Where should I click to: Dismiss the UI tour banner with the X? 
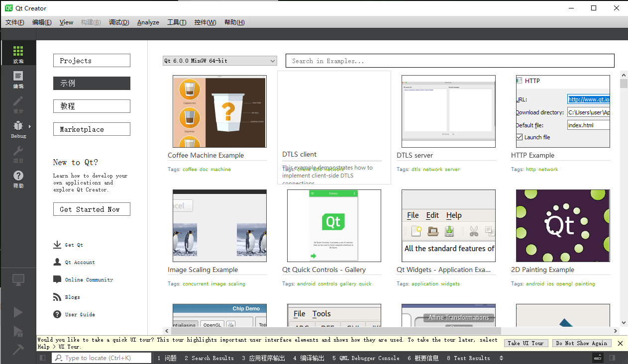620,343
